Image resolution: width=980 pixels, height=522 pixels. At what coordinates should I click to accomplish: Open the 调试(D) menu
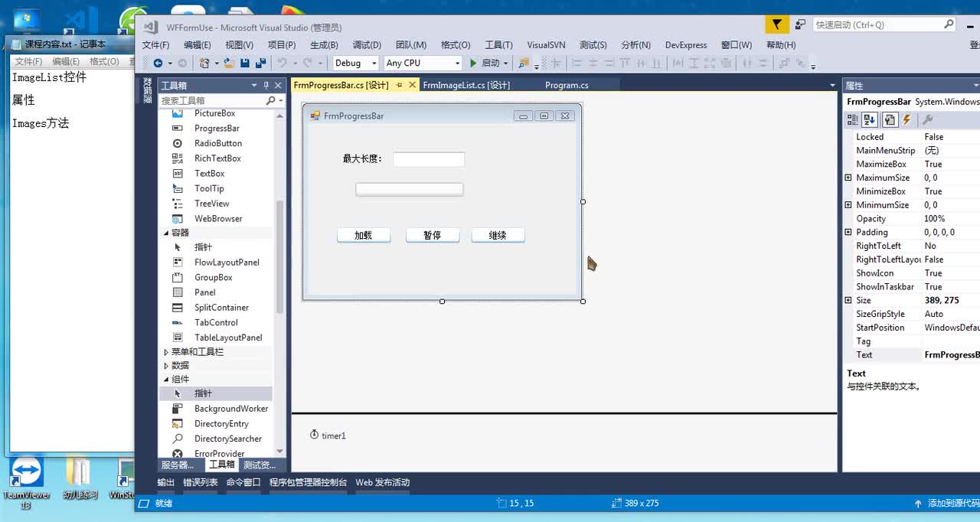tap(367, 45)
